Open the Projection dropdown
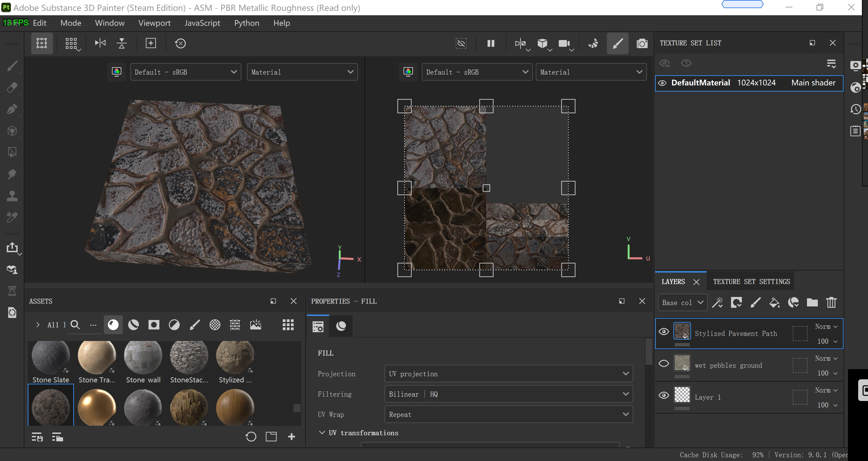This screenshot has width=868, height=461. pyautogui.click(x=509, y=374)
